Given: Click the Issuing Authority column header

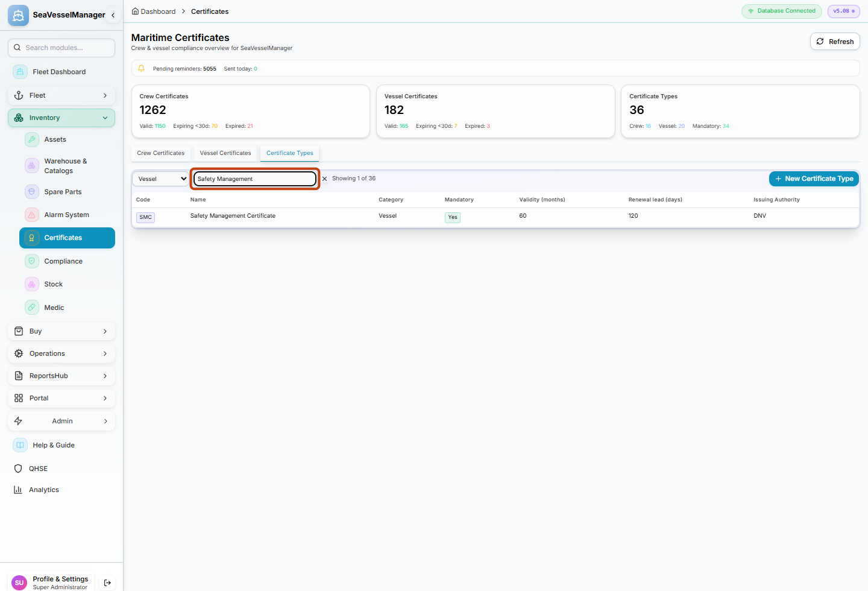Looking at the screenshot, I should (x=776, y=200).
